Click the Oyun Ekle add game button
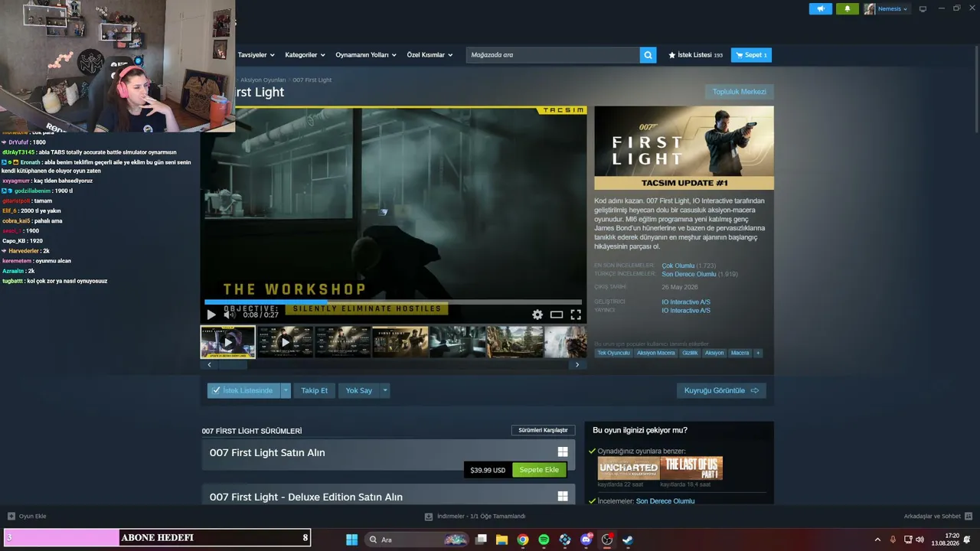This screenshot has height=551, width=980. tap(27, 517)
